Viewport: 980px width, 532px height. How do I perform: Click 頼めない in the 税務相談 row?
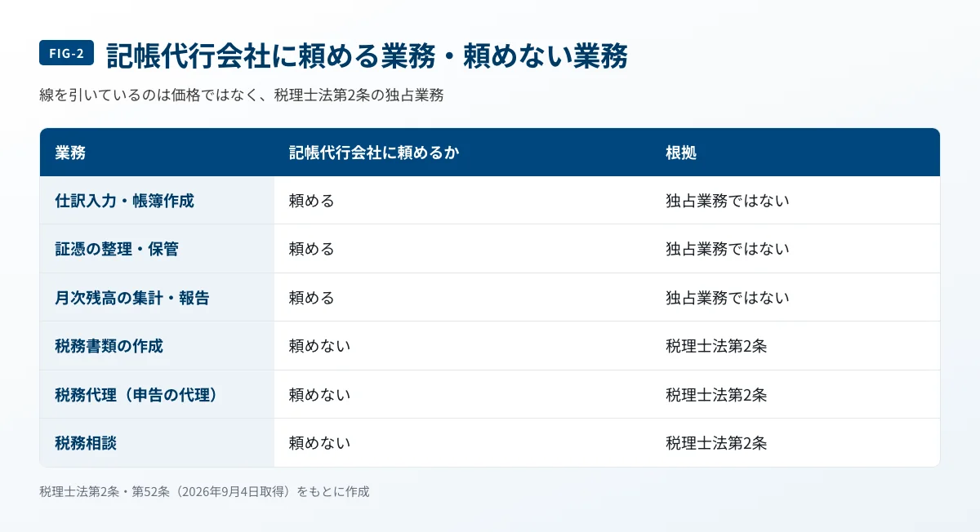click(x=319, y=443)
